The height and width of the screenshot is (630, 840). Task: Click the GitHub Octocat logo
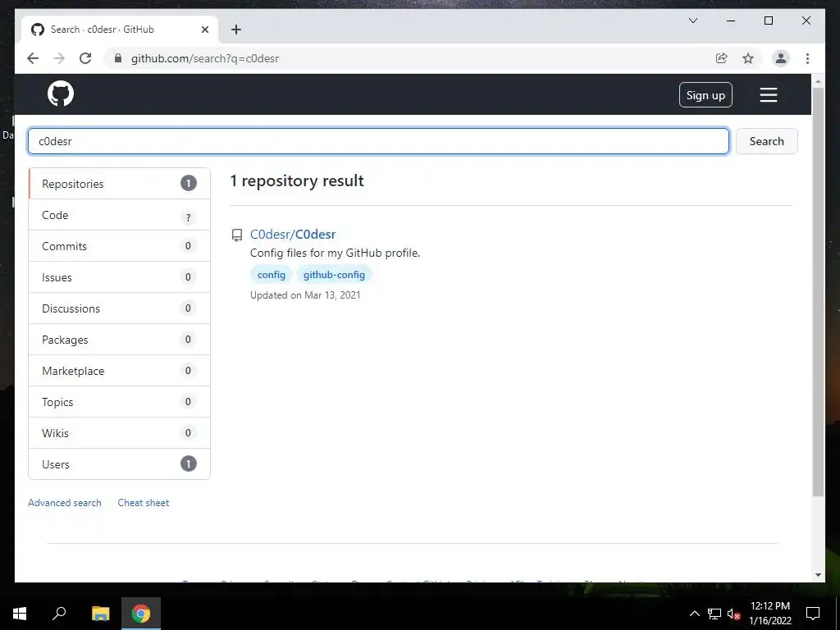[x=61, y=94]
